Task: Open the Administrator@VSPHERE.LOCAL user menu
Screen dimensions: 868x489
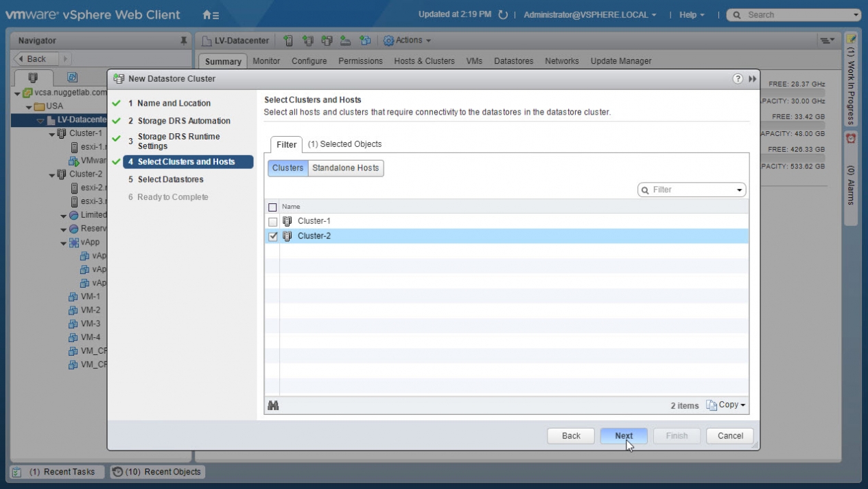Action: pos(589,14)
